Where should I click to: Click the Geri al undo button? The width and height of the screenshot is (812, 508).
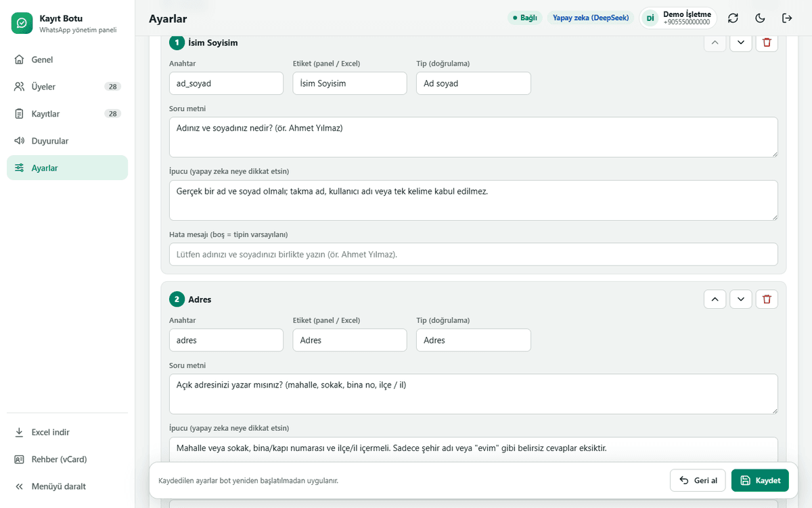(698, 480)
